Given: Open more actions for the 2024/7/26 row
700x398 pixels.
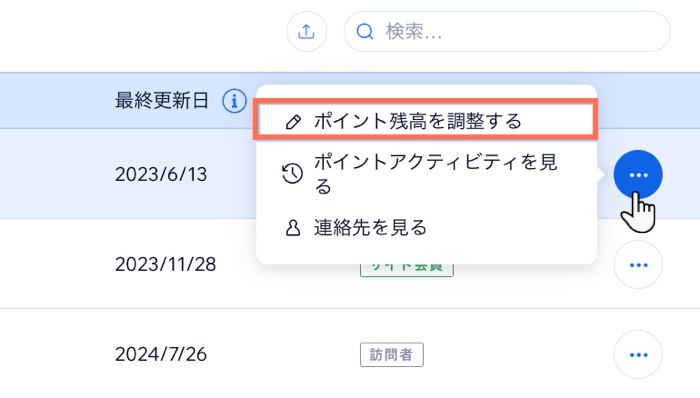Looking at the screenshot, I should click(x=638, y=355).
